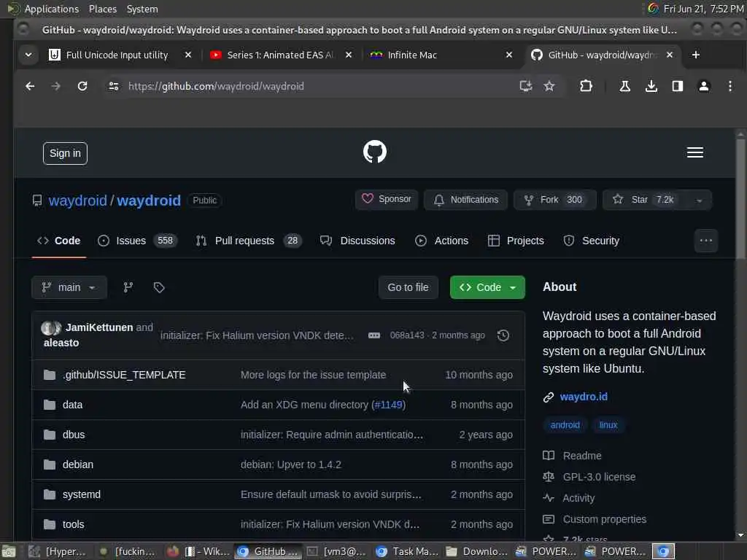Image resolution: width=747 pixels, height=560 pixels.
Task: Go to GitHub home via Octocat logo
Action: (x=375, y=152)
